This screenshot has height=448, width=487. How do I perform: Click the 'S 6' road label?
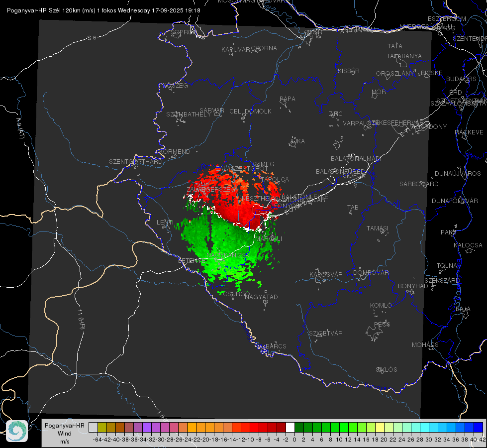point(92,38)
